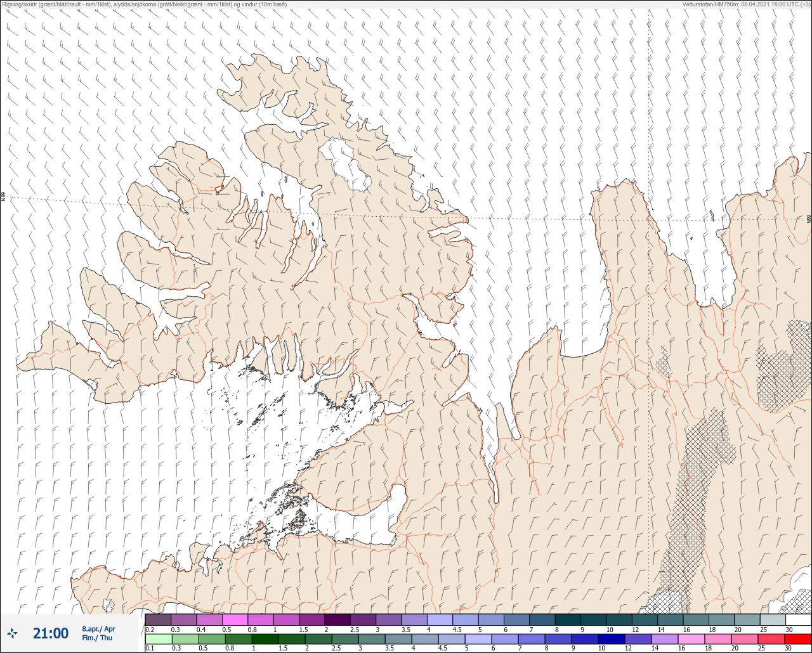Click the '8.apr./ Apr' date text
The image size is (812, 653).
pos(98,629)
